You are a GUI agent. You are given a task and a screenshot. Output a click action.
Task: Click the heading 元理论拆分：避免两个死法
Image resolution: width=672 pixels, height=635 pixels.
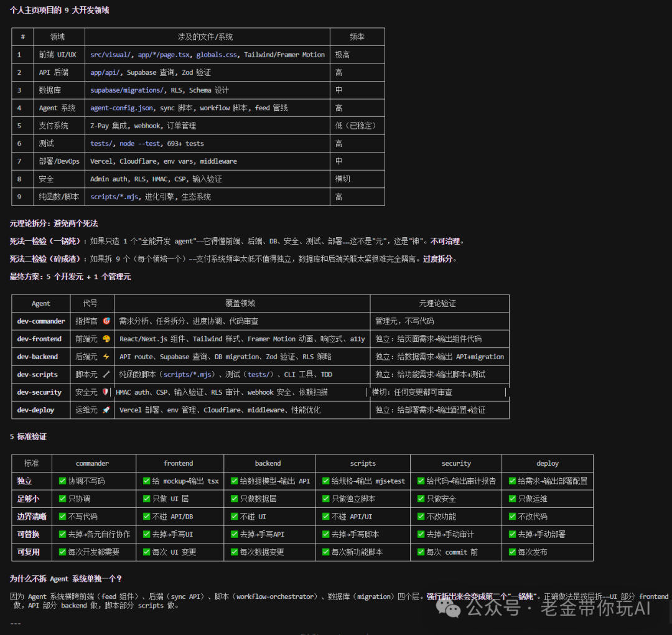[x=54, y=223]
